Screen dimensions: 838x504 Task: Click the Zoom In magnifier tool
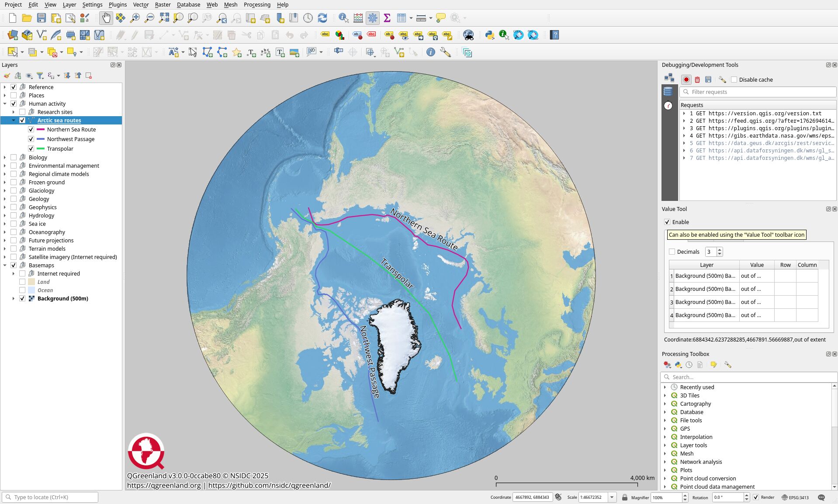tap(135, 18)
